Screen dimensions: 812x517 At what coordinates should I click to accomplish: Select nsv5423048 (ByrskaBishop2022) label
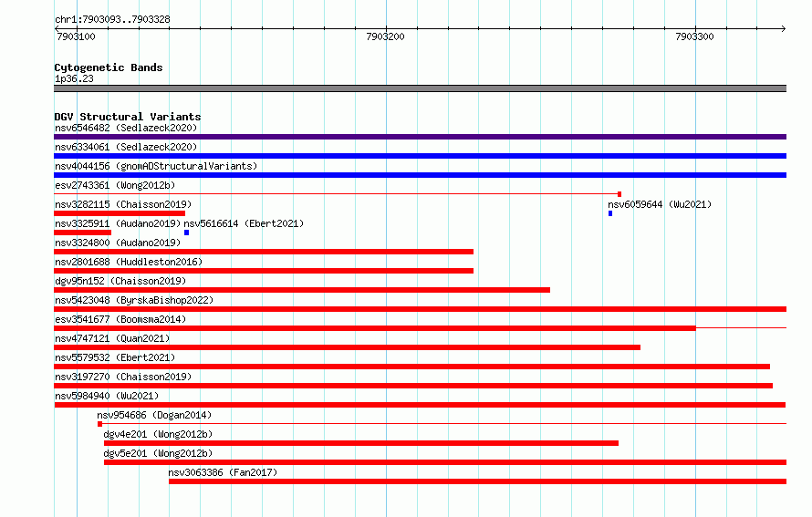click(x=134, y=300)
